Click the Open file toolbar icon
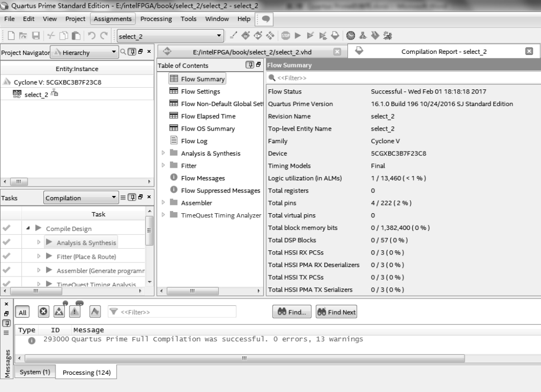Viewport: 541px width, 392px height. click(23, 36)
